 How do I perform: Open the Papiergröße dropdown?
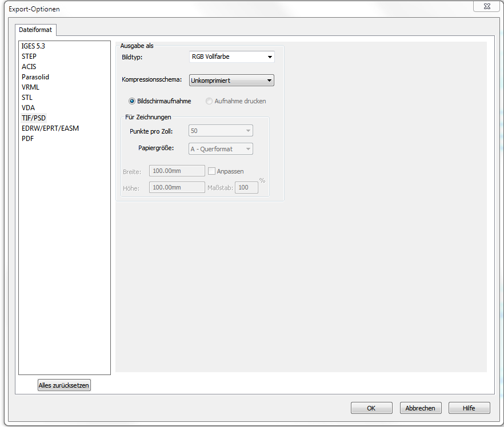point(221,149)
